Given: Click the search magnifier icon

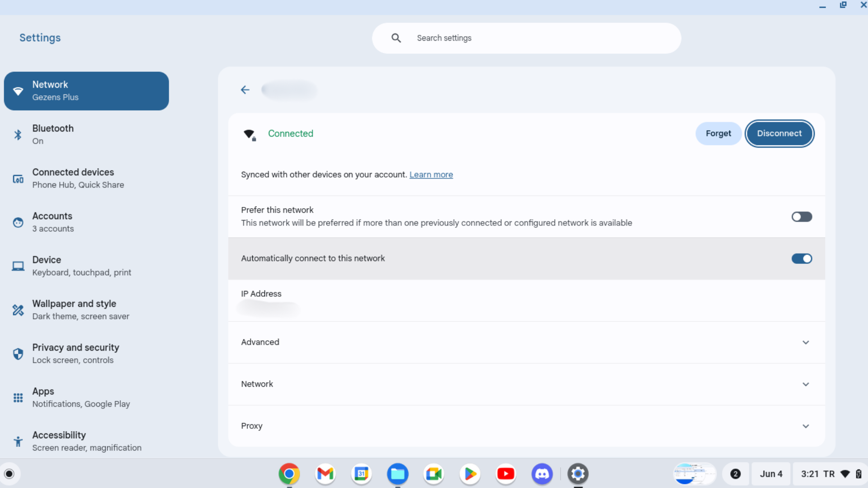Looking at the screenshot, I should [x=396, y=38].
